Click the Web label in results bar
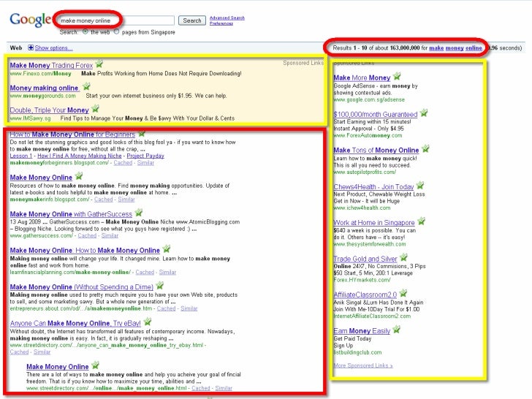This screenshot has width=532, height=399. coord(16,47)
